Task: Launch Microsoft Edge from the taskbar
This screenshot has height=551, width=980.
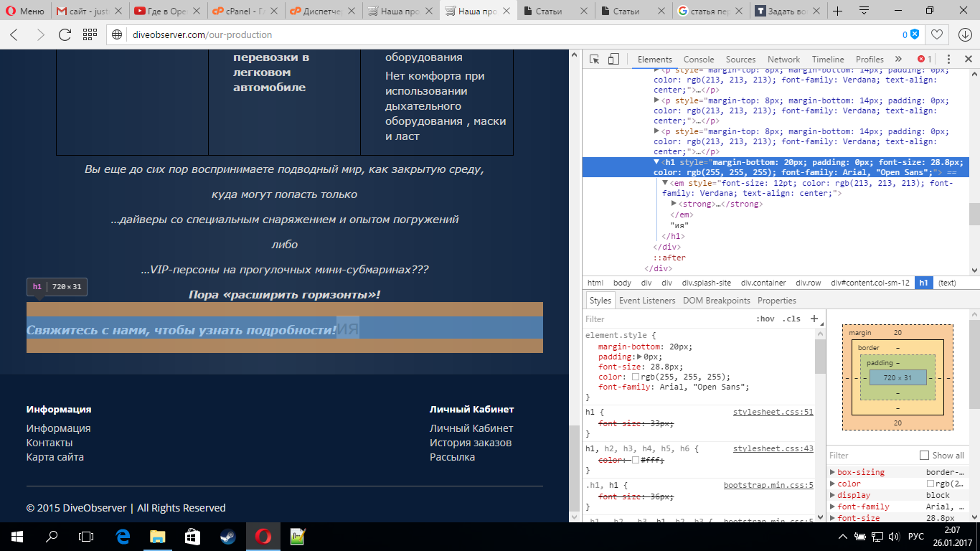Action: (123, 536)
